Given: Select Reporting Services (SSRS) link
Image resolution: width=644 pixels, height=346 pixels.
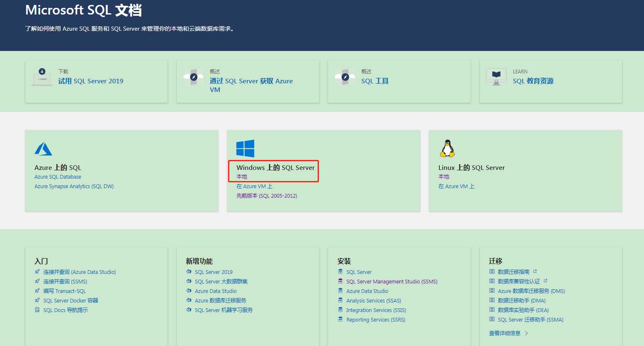Looking at the screenshot, I should [375, 320].
